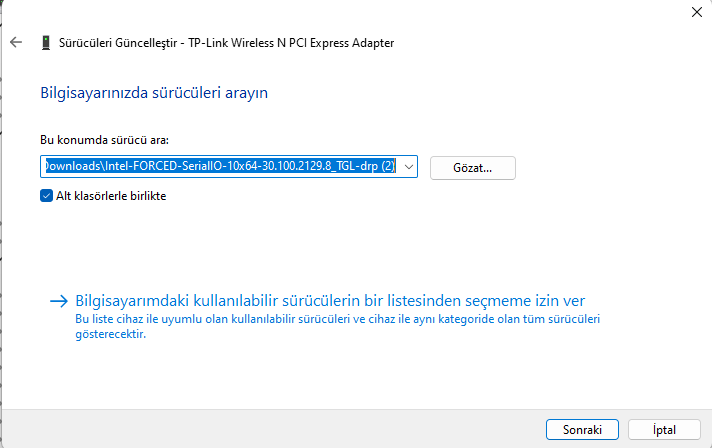The width and height of the screenshot is (712, 448).
Task: Click description text about compatible drivers list
Action: (337, 326)
